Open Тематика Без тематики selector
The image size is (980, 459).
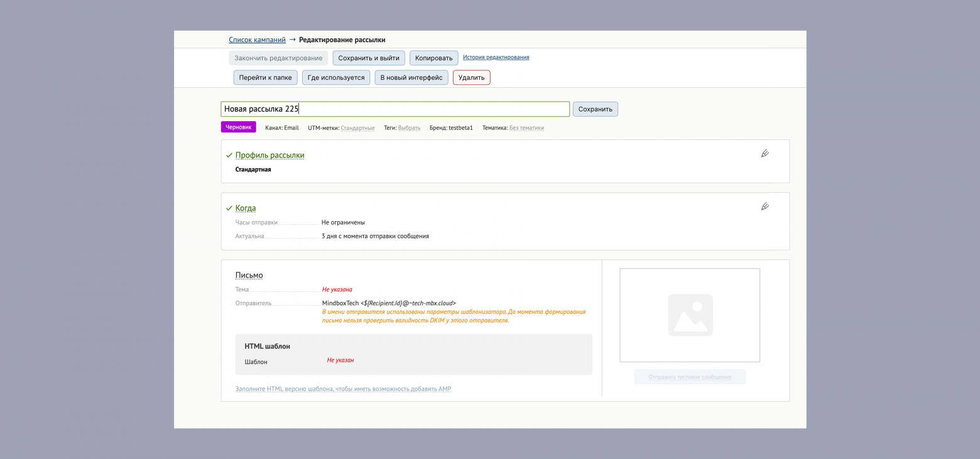tap(526, 128)
